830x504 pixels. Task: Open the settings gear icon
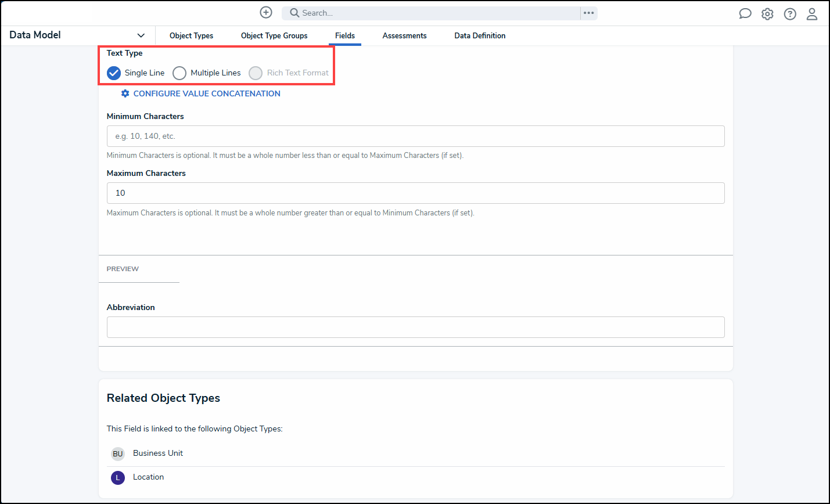767,14
